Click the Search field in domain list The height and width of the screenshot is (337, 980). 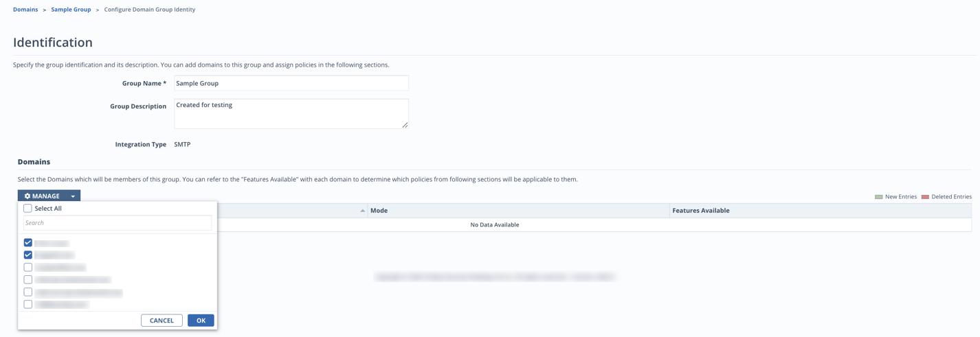tap(118, 223)
